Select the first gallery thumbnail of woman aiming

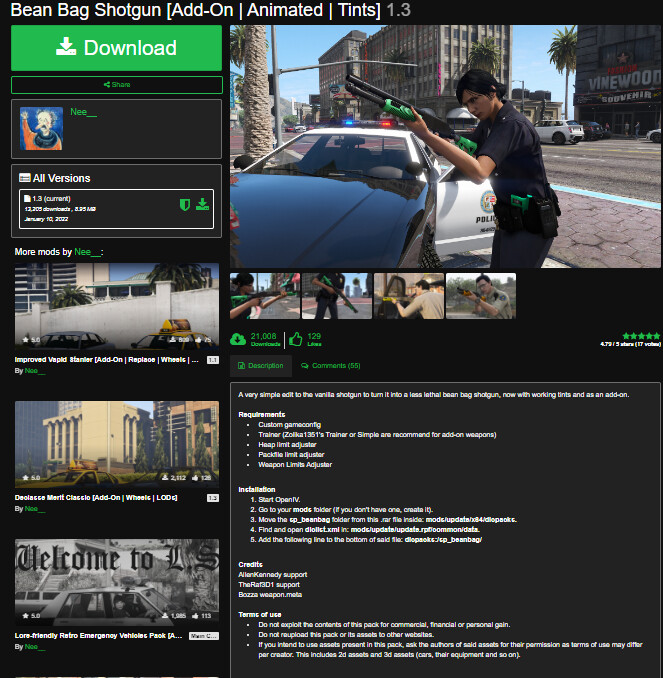coord(265,296)
